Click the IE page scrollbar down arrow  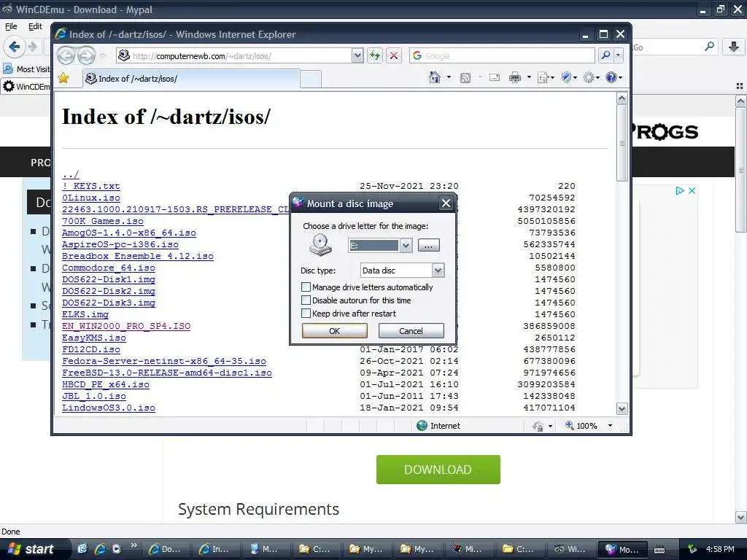point(622,408)
